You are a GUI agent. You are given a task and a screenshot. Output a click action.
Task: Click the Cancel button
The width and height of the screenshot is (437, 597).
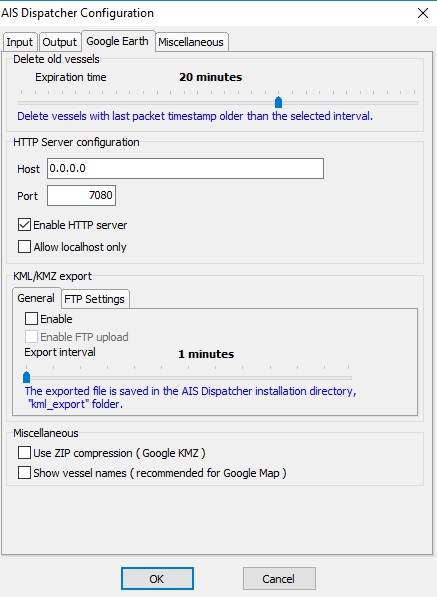279,579
